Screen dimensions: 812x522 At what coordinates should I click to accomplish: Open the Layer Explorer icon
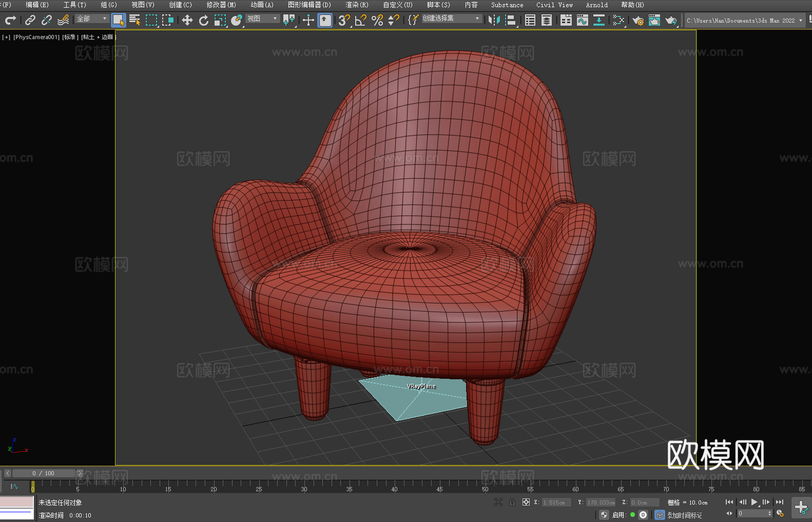click(x=547, y=20)
